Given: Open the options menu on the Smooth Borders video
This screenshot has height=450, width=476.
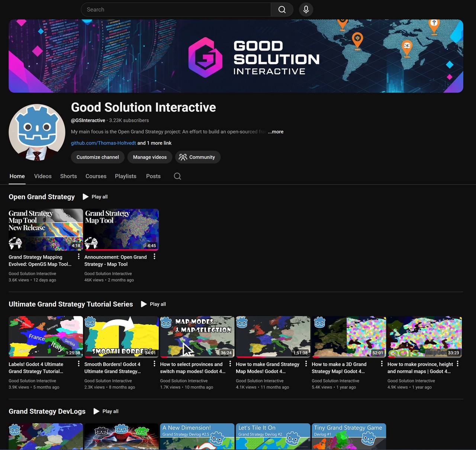Looking at the screenshot, I should [x=154, y=364].
